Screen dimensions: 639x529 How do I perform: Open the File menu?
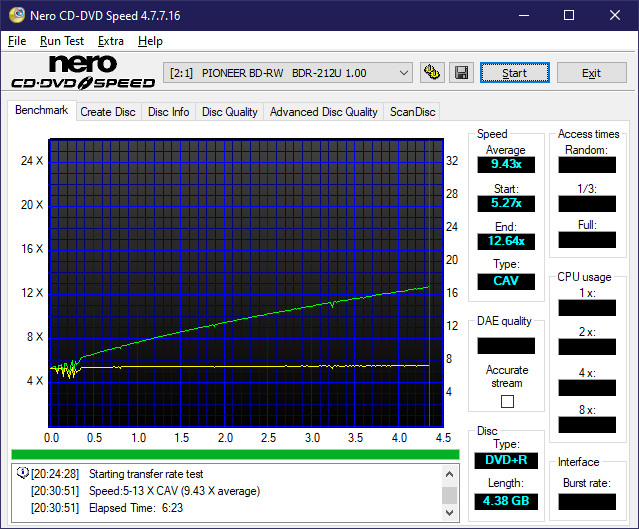point(17,41)
